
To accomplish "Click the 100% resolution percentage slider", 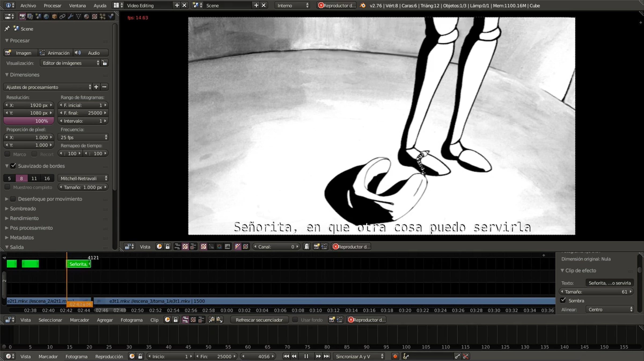I will point(29,121).
